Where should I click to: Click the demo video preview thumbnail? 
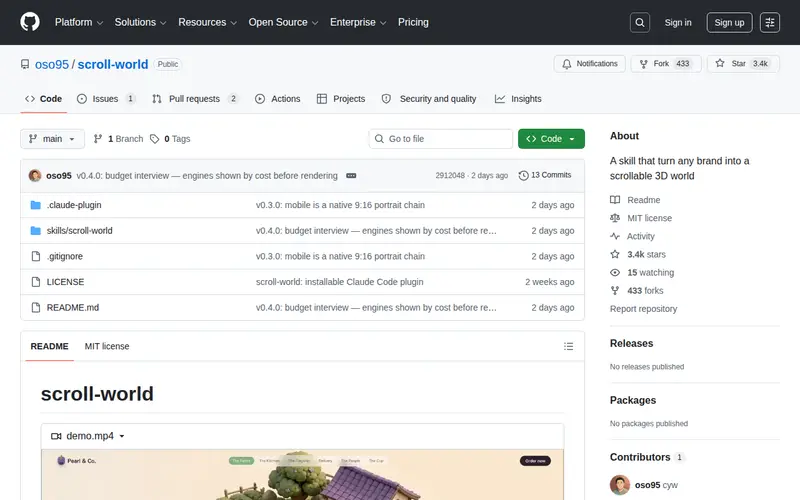(x=303, y=475)
